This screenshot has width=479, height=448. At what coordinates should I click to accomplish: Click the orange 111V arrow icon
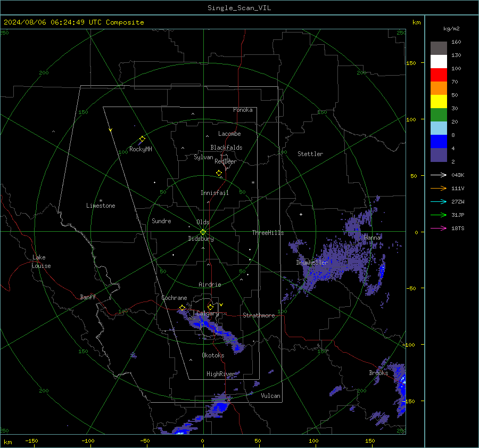pyautogui.click(x=439, y=189)
